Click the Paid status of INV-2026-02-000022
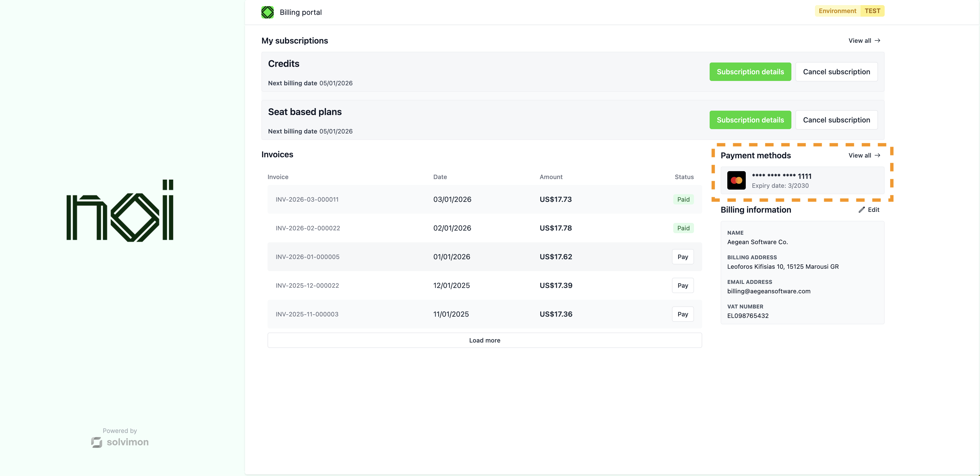The height and width of the screenshot is (476, 980). pos(683,228)
